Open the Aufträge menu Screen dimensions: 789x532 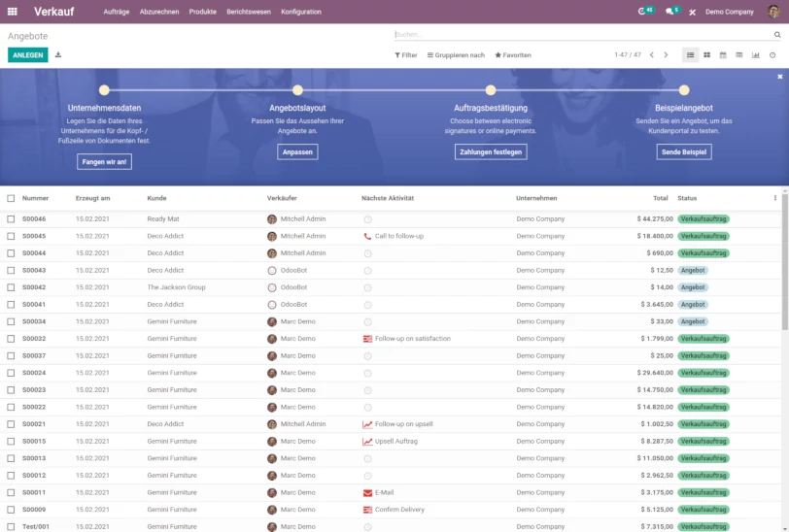117,12
